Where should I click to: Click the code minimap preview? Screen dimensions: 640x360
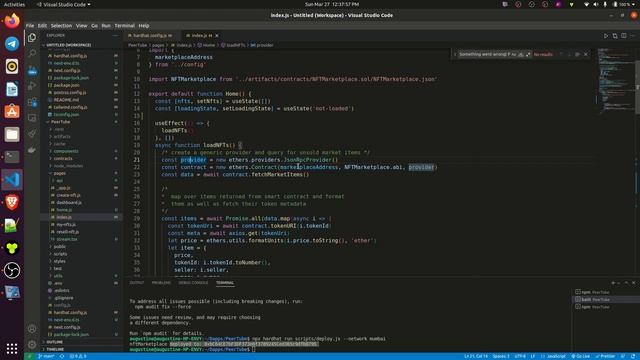coord(615,82)
